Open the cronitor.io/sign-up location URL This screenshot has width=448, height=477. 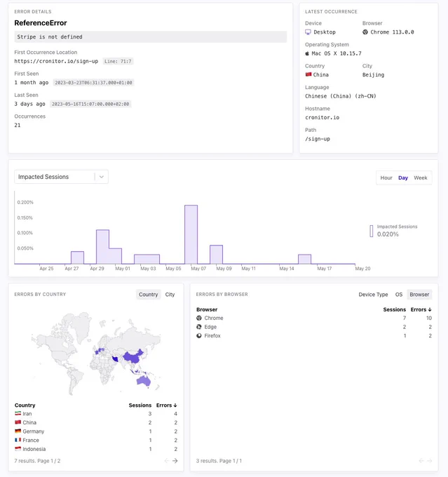point(56,61)
